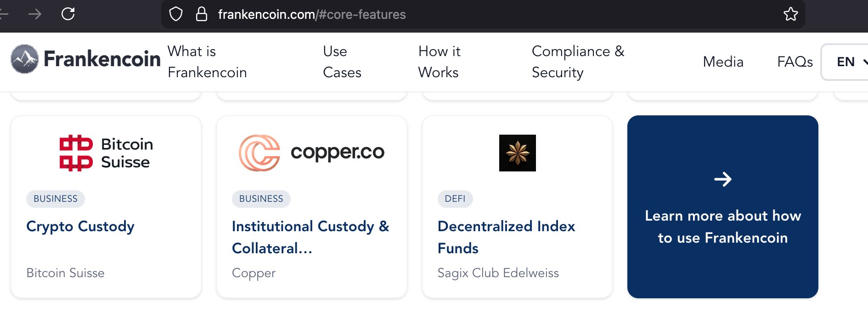This screenshot has height=330, width=868.
Task: Click the Bitcoin Suisse logo
Action: coord(106,153)
